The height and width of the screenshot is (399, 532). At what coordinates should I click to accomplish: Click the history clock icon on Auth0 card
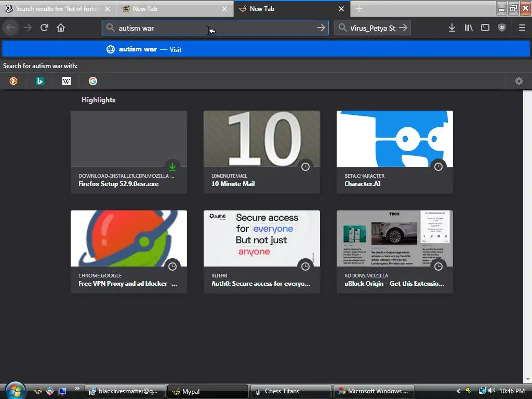click(x=305, y=267)
